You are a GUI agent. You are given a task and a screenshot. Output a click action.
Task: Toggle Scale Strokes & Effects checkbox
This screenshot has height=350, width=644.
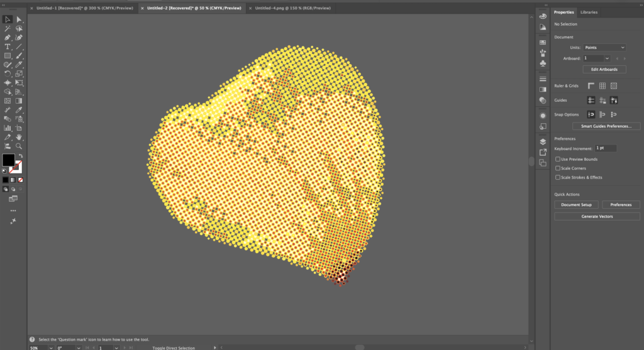coord(558,177)
